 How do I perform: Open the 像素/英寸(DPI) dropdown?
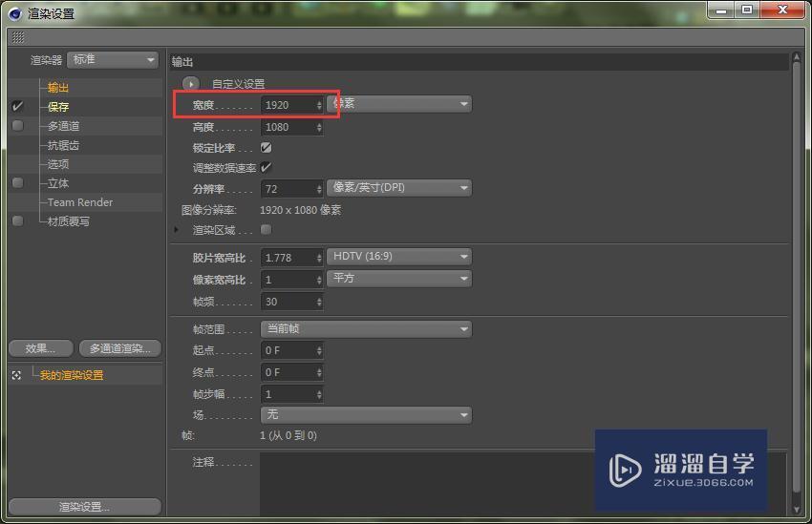click(x=398, y=188)
